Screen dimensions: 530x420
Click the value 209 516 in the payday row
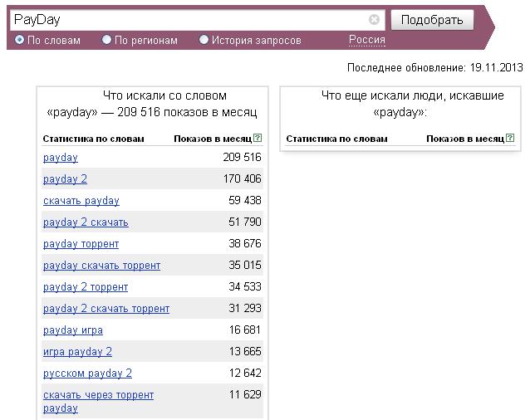tap(242, 158)
